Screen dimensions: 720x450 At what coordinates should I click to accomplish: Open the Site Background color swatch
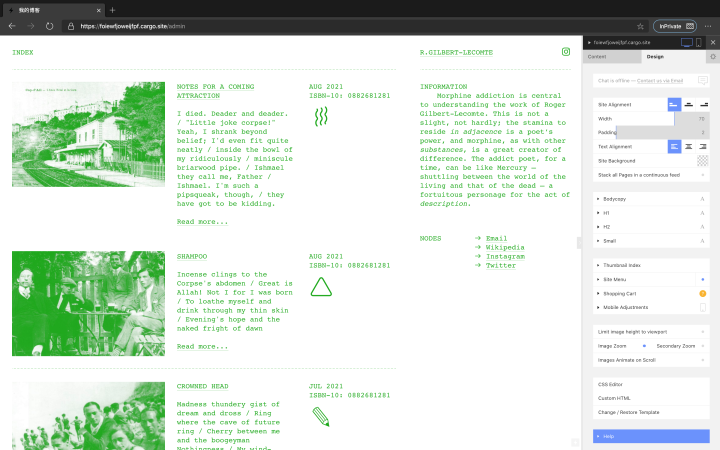click(703, 161)
